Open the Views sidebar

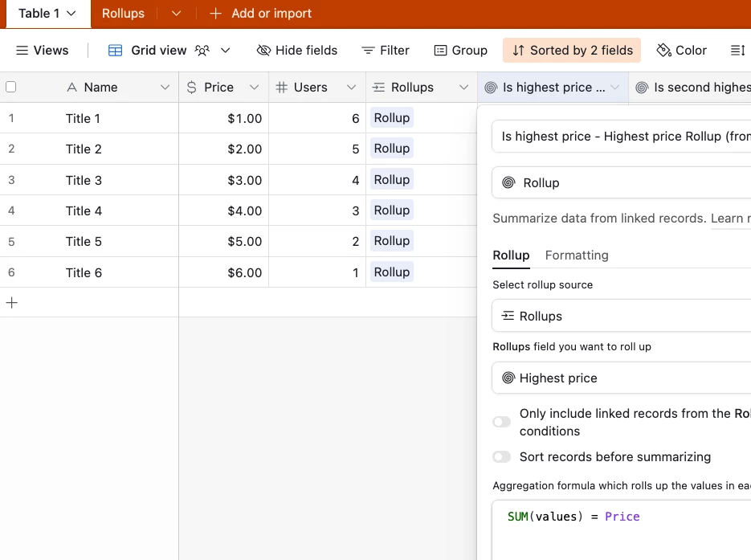(42, 51)
